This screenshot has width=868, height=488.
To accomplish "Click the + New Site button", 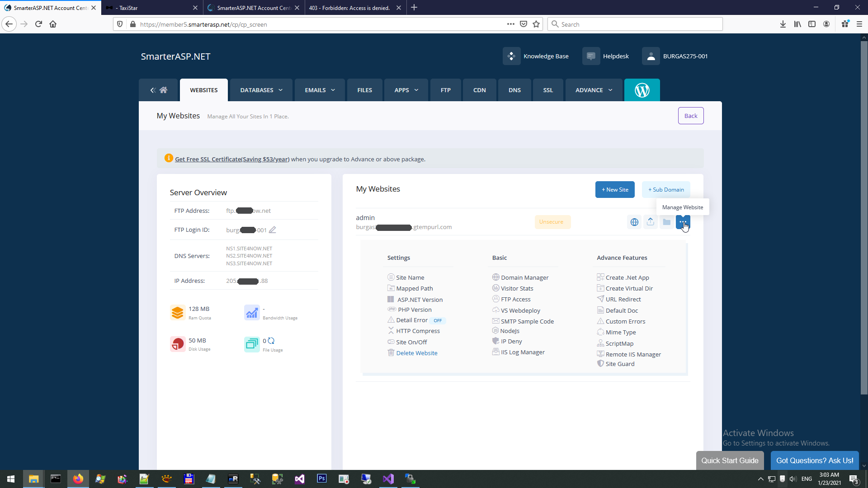I will (614, 190).
